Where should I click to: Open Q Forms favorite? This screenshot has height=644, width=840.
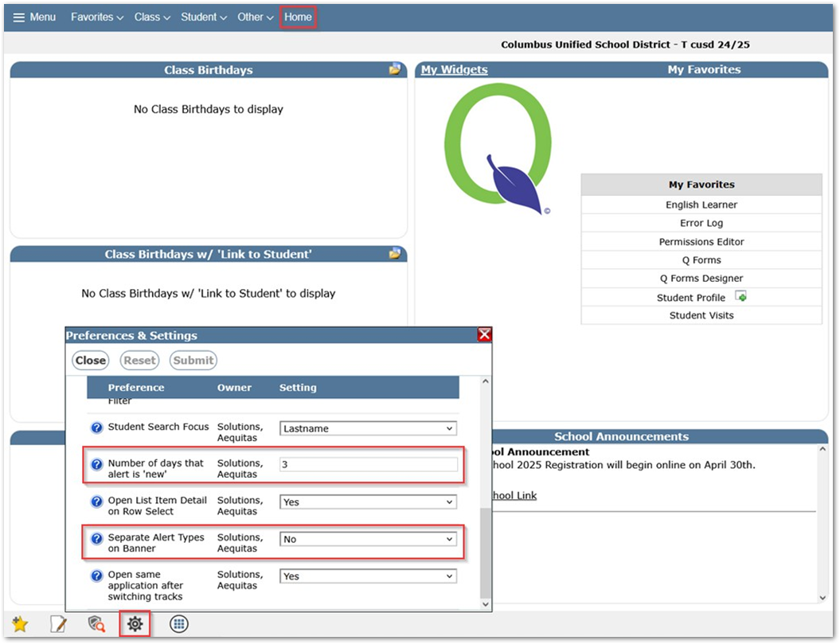pyautogui.click(x=701, y=260)
